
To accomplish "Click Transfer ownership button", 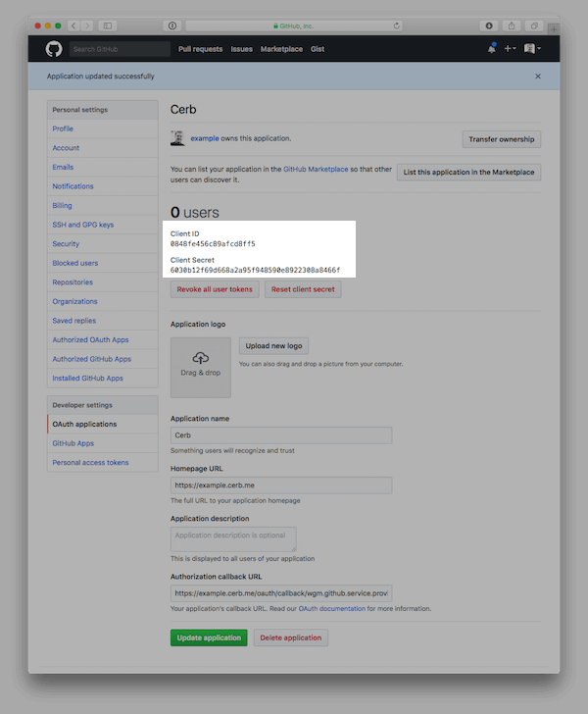I will [502, 139].
